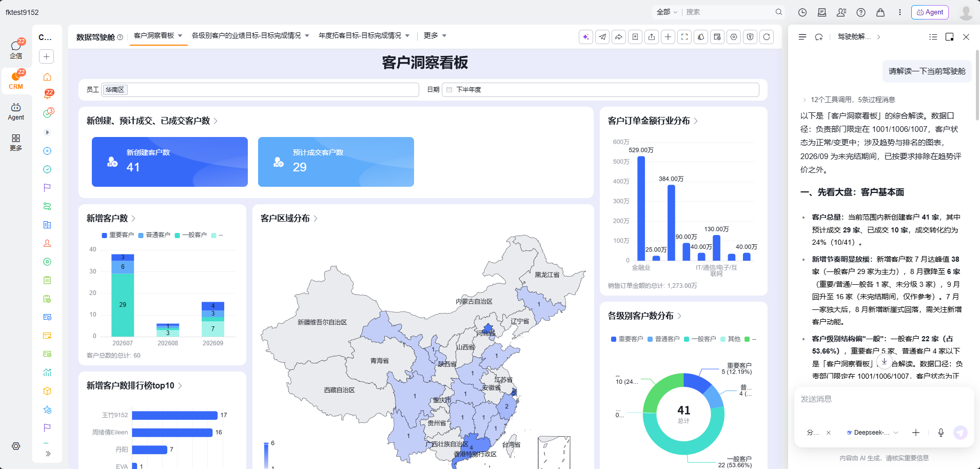Click the upload/export icon in dashboard toolbar
This screenshot has height=469, width=980.
click(x=652, y=37)
